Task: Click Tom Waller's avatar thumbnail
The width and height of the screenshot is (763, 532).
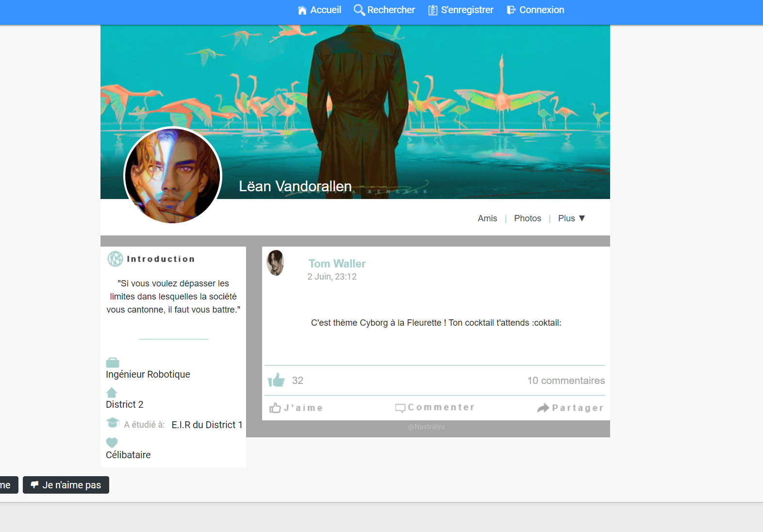Action: 276,263
